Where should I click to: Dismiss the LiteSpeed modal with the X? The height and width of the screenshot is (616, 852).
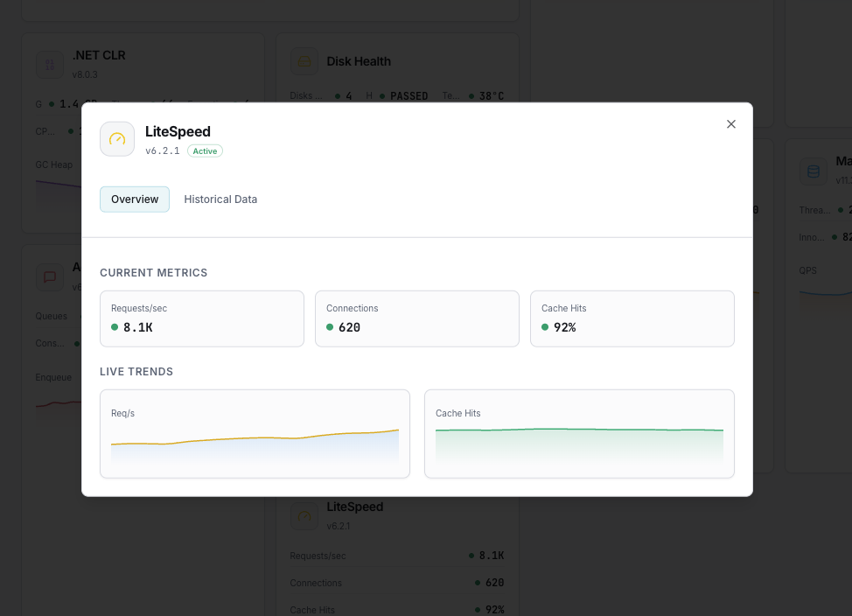click(731, 124)
